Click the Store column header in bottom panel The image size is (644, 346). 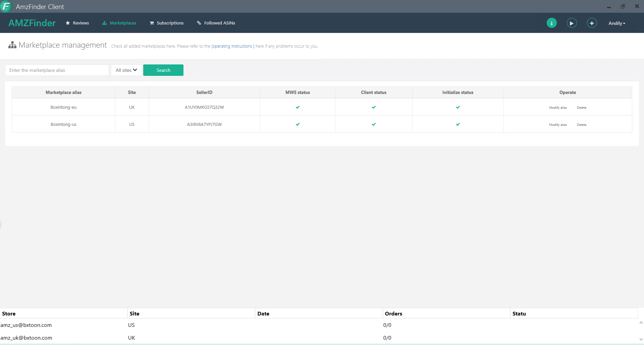click(64, 314)
